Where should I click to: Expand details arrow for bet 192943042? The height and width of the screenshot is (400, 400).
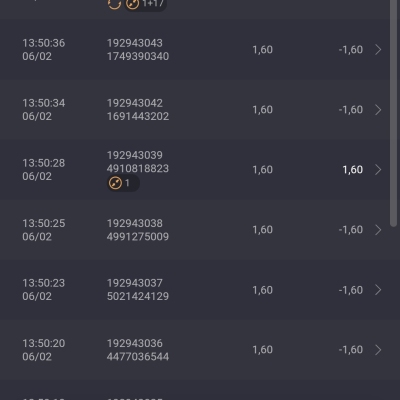pos(378,110)
